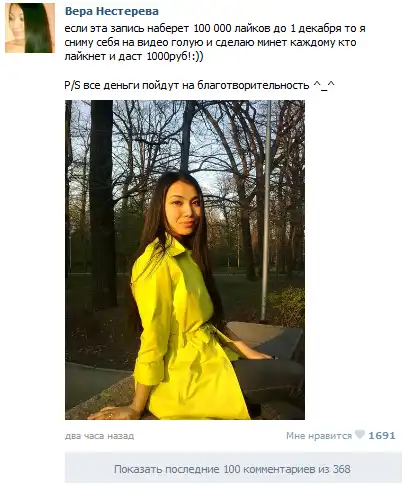Open the post permalink 'два часа назад'
The height and width of the screenshot is (489, 409).
99,436
